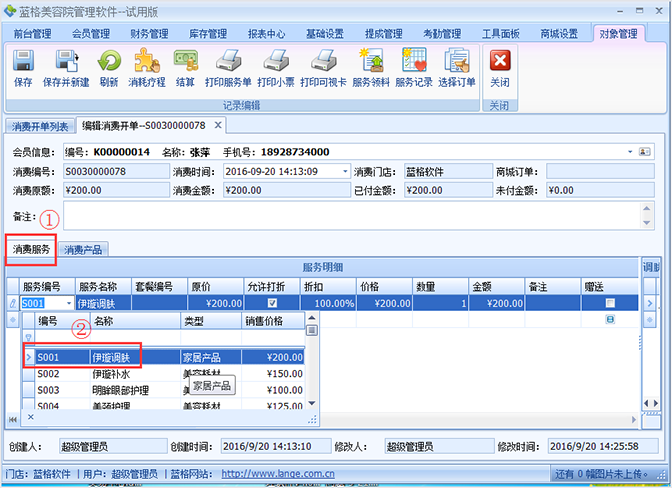The width and height of the screenshot is (672, 488).
Task: Click the 选择订单 icon
Action: 457,60
